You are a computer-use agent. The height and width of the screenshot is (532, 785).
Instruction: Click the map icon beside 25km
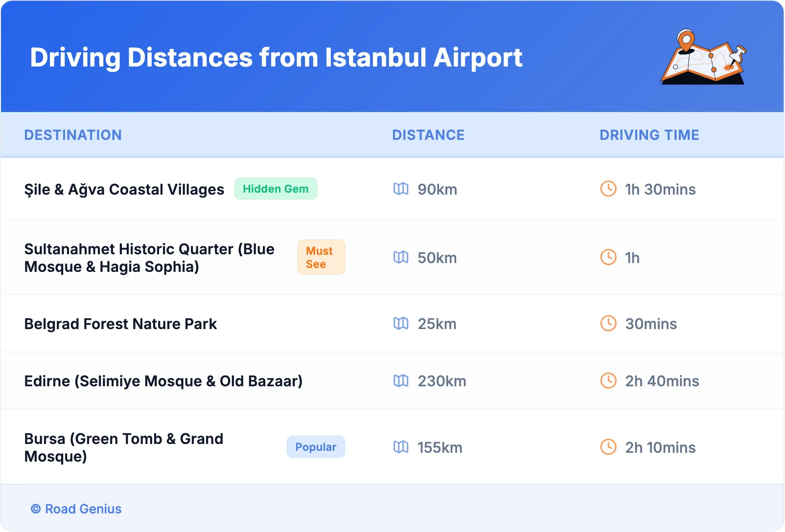(x=401, y=323)
